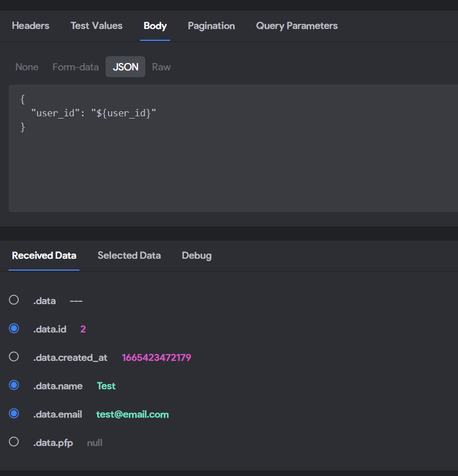This screenshot has width=458, height=476.
Task: Click the timestamp value 1665423472179
Action: 157,357
